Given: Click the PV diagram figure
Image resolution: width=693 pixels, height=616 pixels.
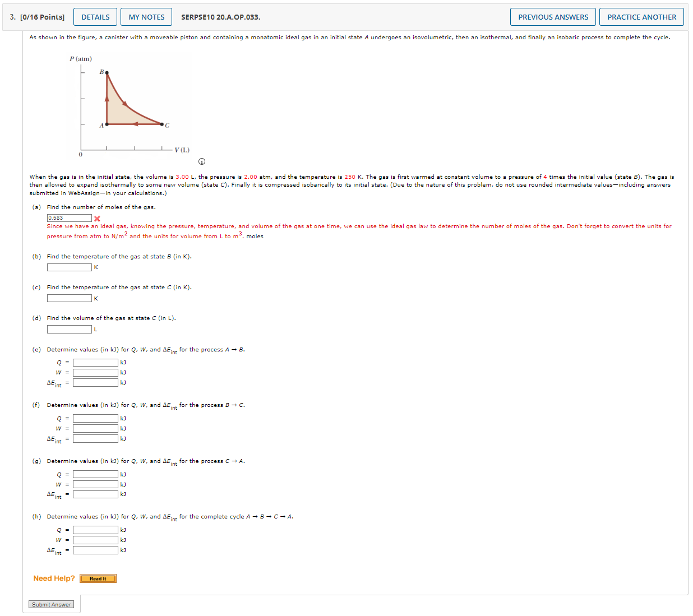Looking at the screenshot, I should point(129,104).
